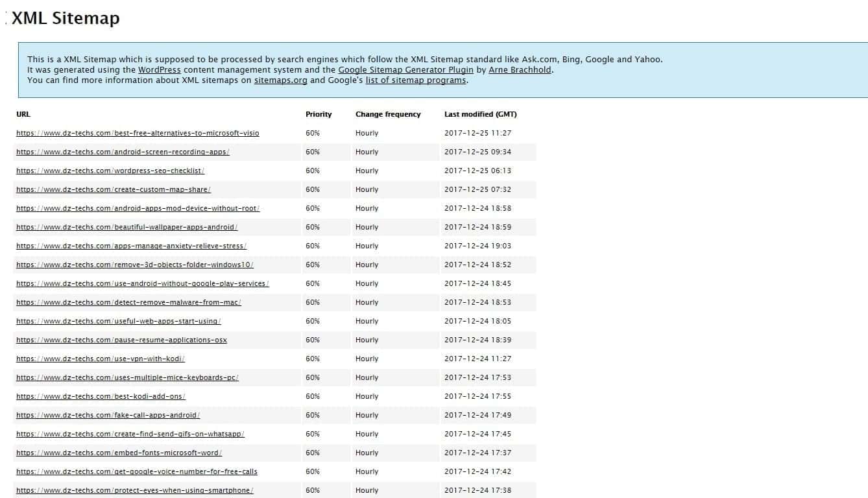
Task: Select date 2017-12-25 11:27
Action: (477, 133)
